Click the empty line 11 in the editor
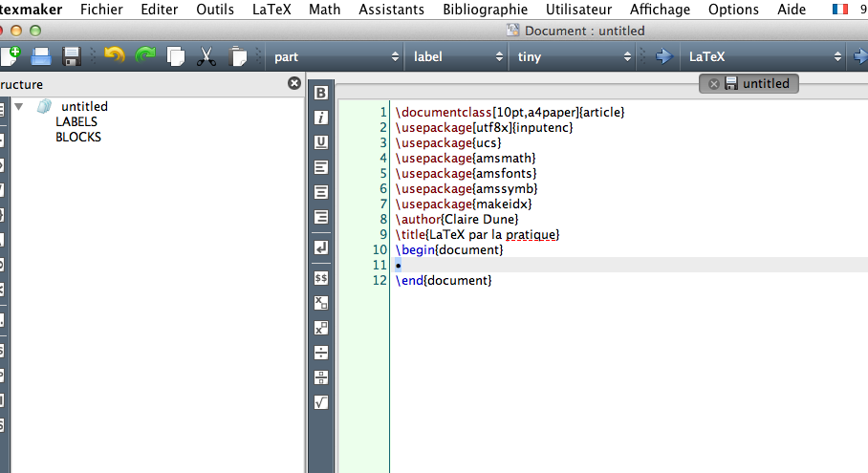 [574, 265]
